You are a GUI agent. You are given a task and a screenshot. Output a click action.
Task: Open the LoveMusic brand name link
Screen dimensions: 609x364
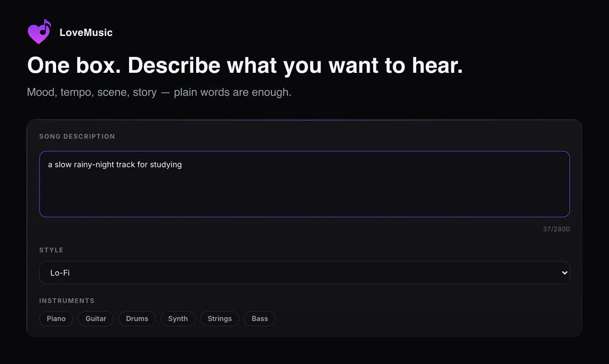click(x=86, y=33)
